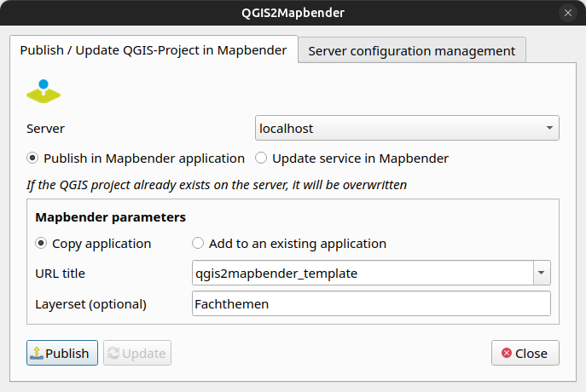Choose Add to an existing application
Viewport: 586px width, 392px height.
pyautogui.click(x=199, y=243)
